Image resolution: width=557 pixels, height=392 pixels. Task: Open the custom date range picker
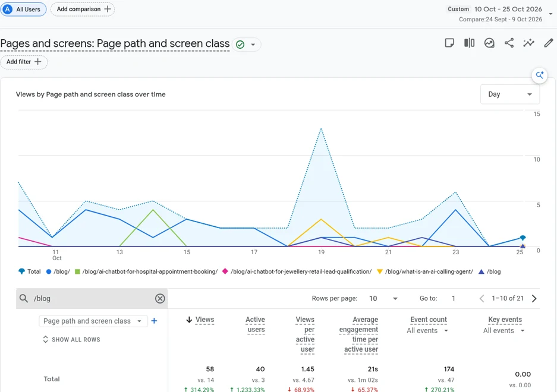point(499,10)
